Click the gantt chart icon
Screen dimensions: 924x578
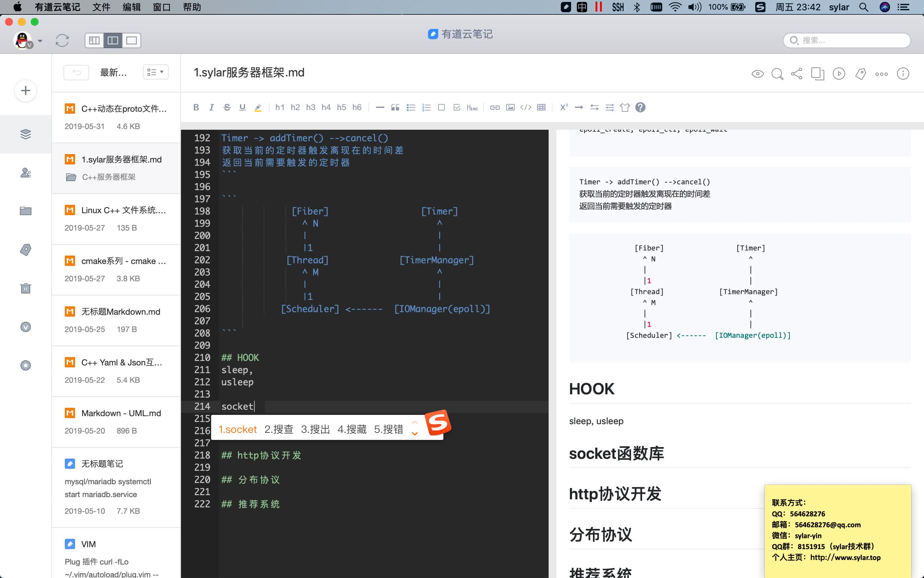pos(610,108)
